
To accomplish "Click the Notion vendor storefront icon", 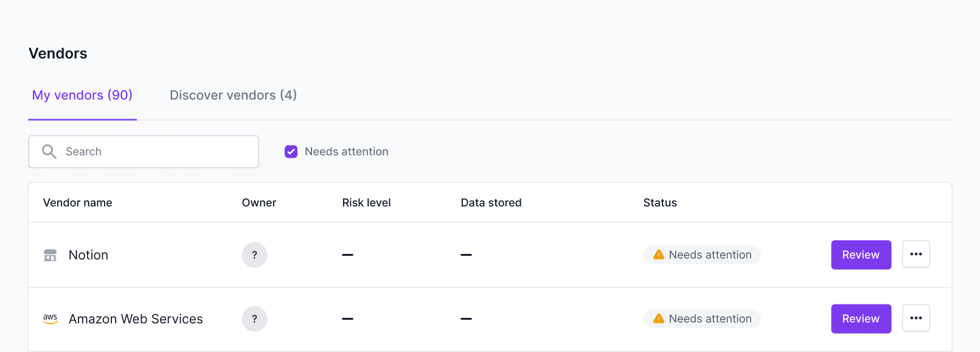I will click(x=50, y=255).
